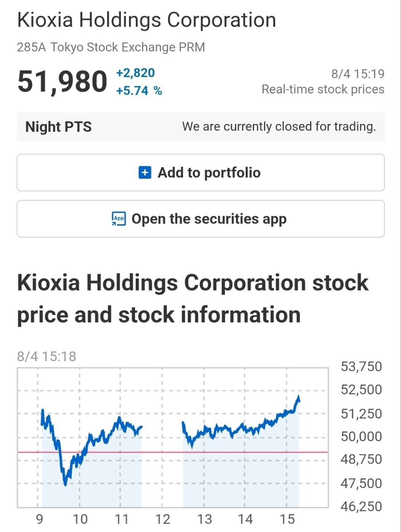The height and width of the screenshot is (532, 401).
Task: Click the Real-time stock prices label
Action: pyautogui.click(x=323, y=89)
